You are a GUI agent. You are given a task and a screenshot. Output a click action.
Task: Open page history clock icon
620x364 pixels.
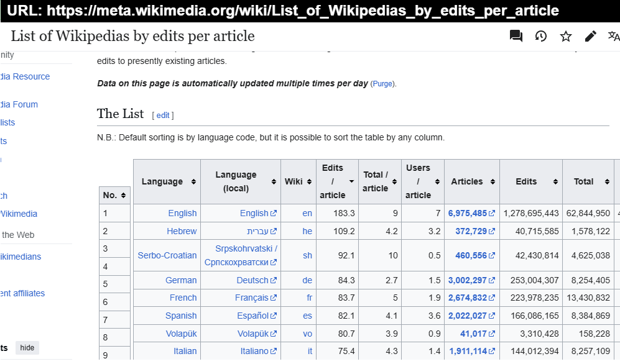point(541,36)
